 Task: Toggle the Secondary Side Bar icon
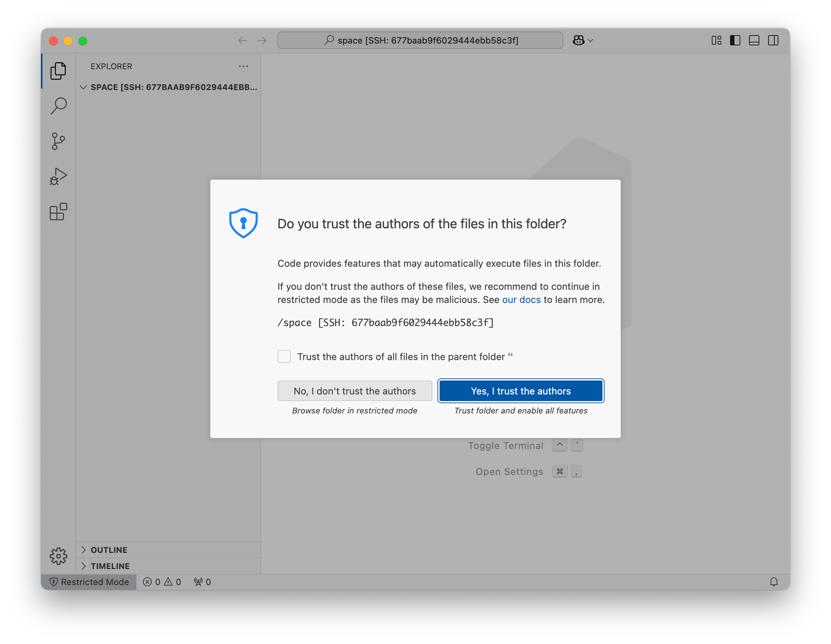(773, 40)
